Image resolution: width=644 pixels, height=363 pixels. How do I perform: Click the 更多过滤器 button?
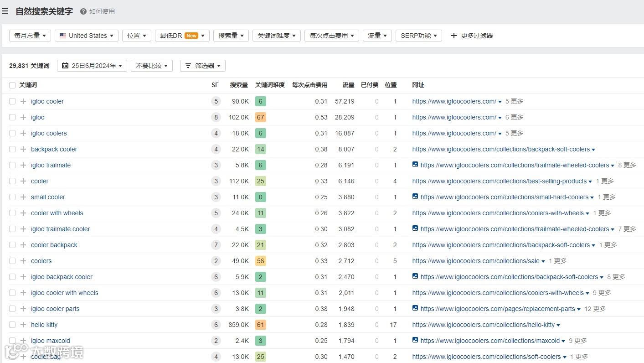tap(472, 36)
